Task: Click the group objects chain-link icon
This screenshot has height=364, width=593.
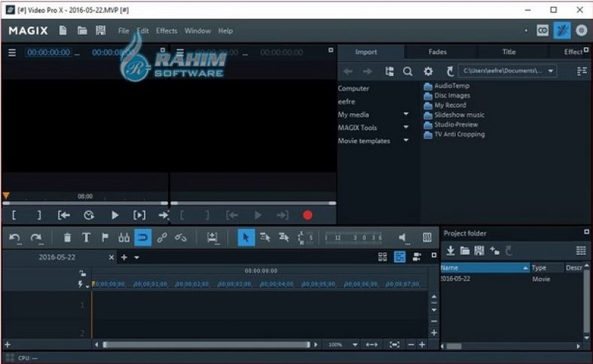Action: [162, 238]
